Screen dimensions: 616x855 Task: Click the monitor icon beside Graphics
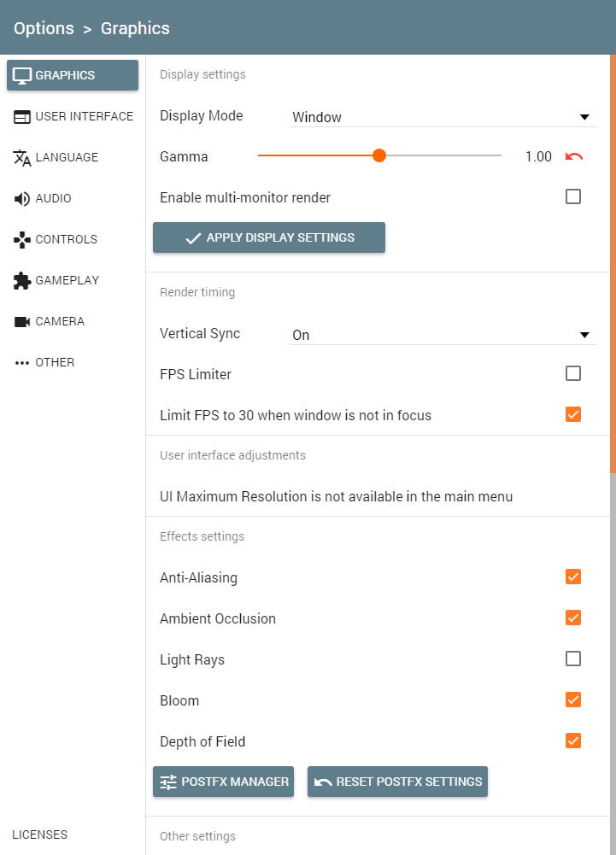click(x=22, y=76)
